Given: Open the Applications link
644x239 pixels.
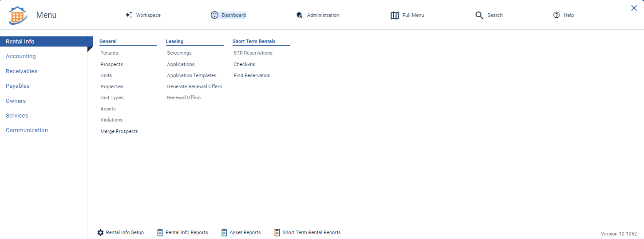Looking at the screenshot, I should click(x=181, y=64).
